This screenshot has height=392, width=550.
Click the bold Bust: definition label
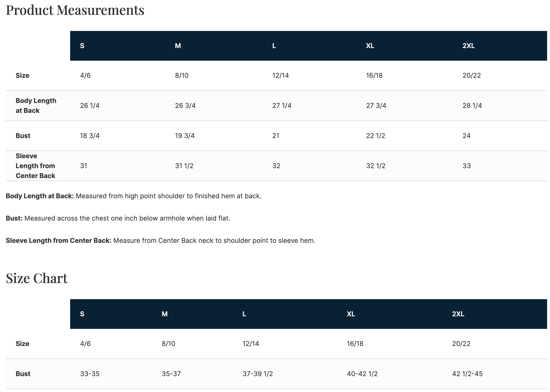(x=14, y=218)
